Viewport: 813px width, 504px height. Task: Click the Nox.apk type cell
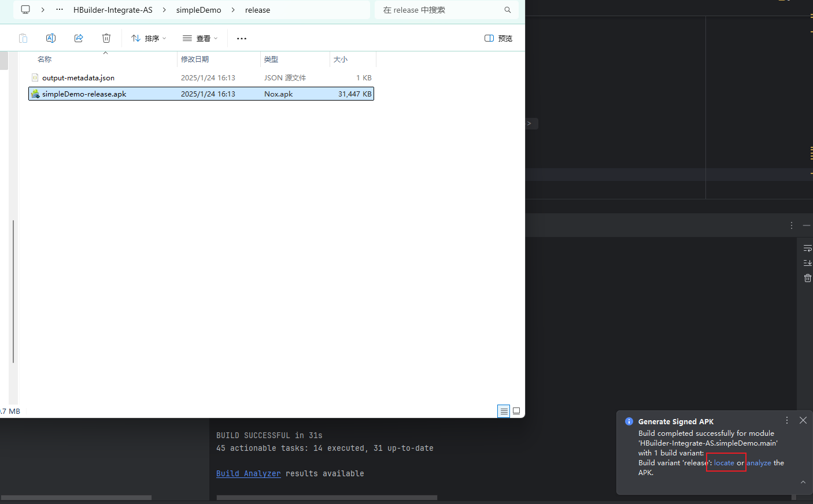(278, 94)
